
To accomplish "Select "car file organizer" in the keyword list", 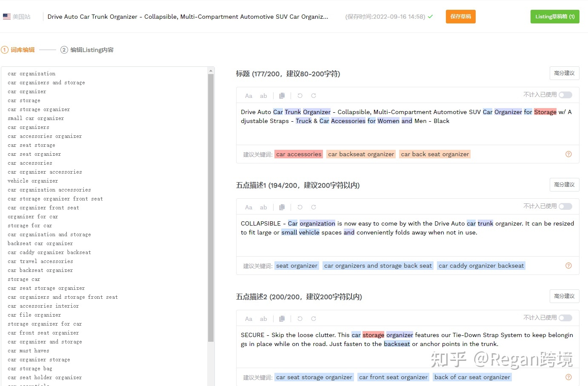I will 34,315.
